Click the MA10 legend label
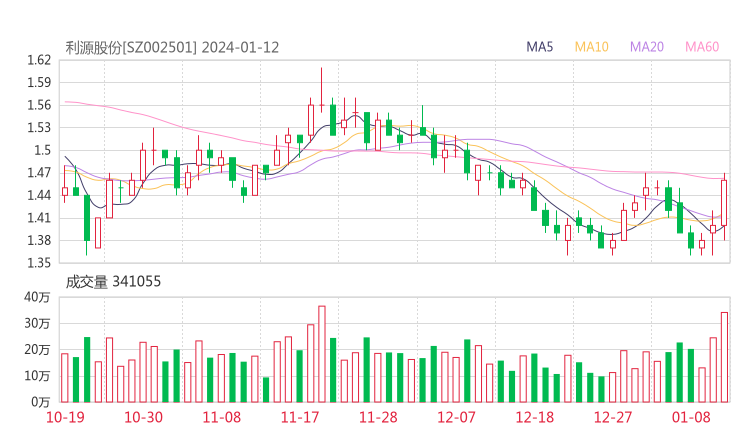Screen dimensions: 740x440 tap(591, 47)
